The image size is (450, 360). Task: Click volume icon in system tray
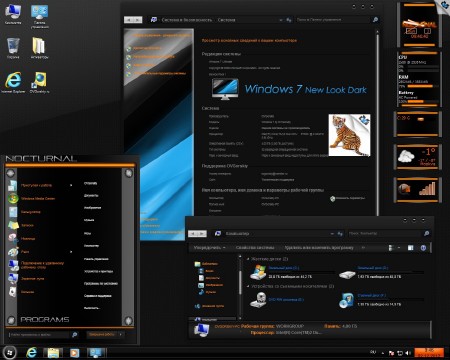[x=408, y=353]
